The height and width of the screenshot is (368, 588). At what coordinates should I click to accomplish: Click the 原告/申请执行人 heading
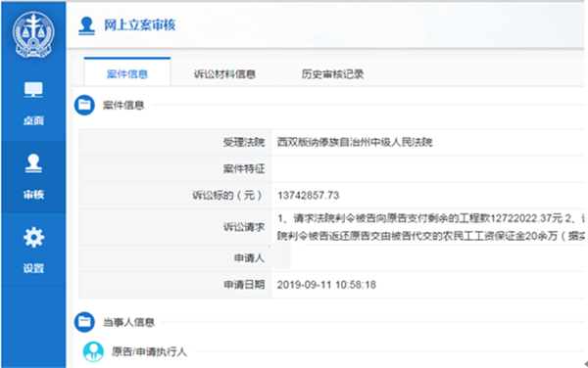pos(149,352)
